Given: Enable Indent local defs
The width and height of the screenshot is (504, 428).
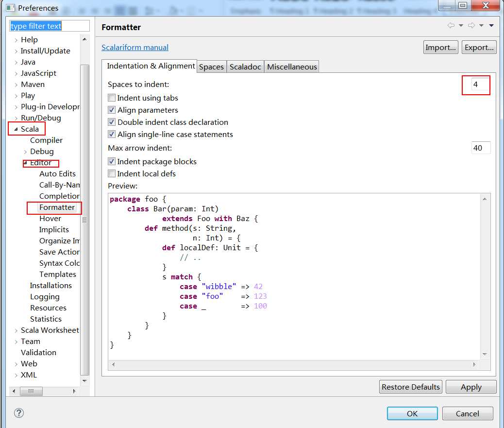Looking at the screenshot, I should coord(112,173).
